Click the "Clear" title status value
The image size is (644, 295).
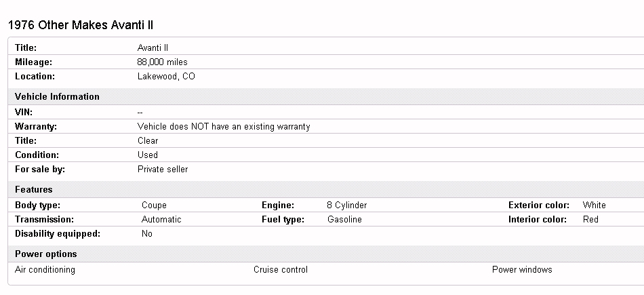148,141
